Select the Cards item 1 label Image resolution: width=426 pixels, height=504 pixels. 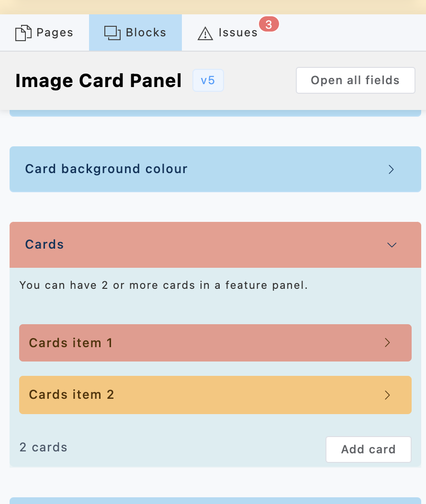point(71,343)
